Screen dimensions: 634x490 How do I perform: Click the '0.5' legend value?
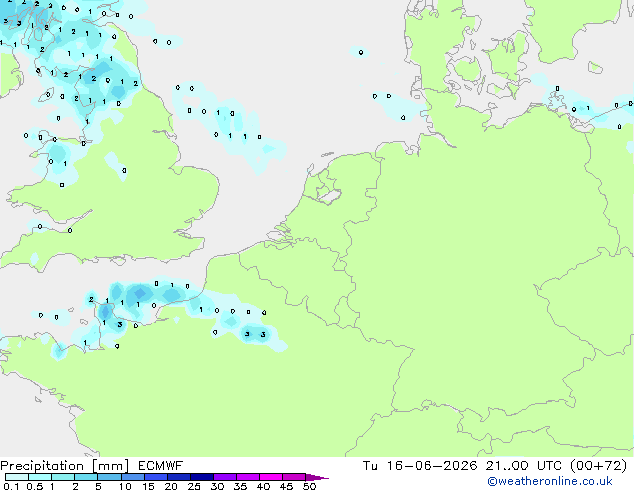click(35, 486)
